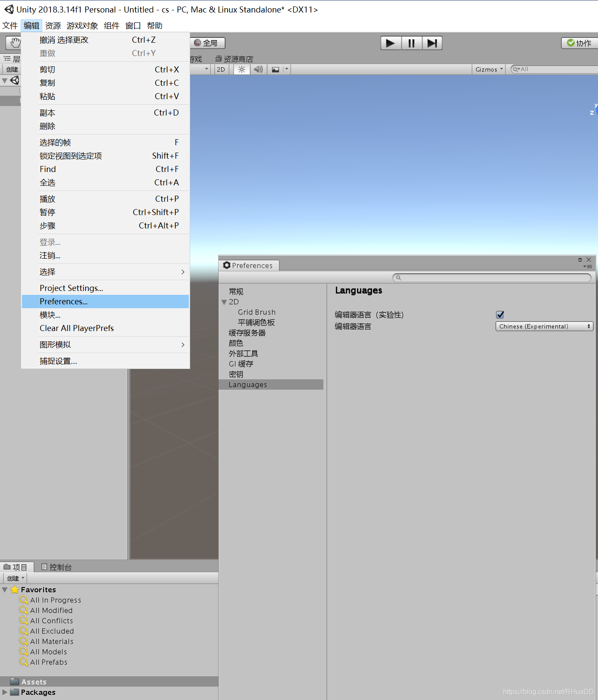This screenshot has height=700, width=598.
Task: Choose 撤消 选择更改 menu entry
Action: (x=105, y=40)
